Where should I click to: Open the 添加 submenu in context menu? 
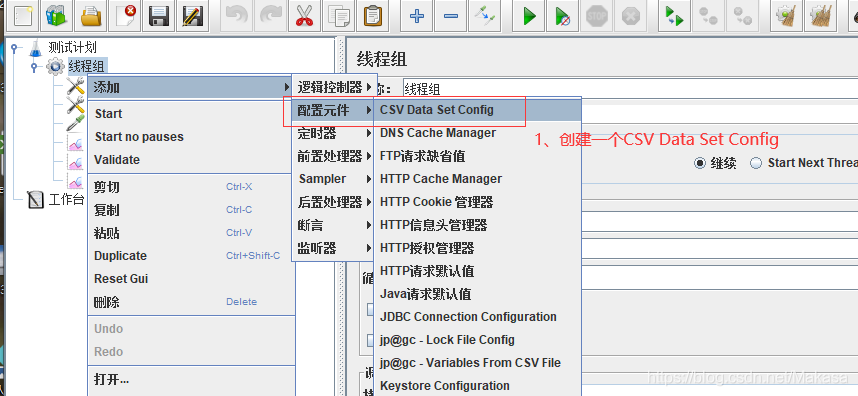tap(190, 87)
